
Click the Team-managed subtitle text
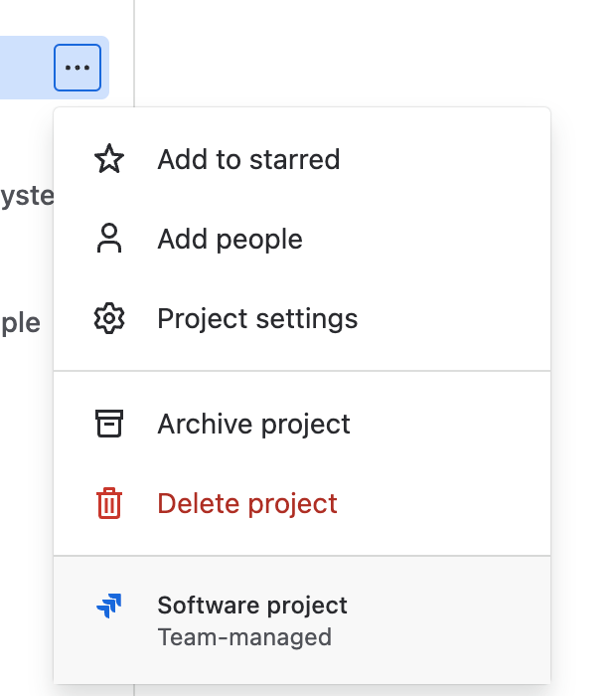(244, 637)
